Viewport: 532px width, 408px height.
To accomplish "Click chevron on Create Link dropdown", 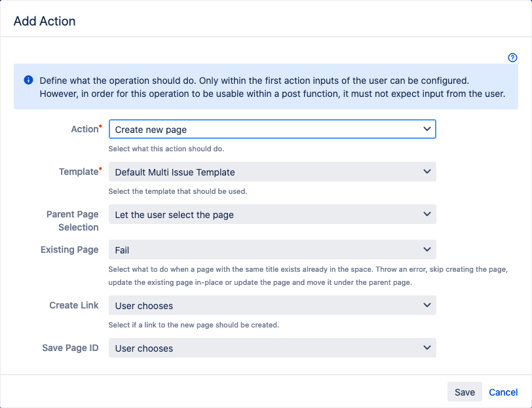I will tap(427, 305).
